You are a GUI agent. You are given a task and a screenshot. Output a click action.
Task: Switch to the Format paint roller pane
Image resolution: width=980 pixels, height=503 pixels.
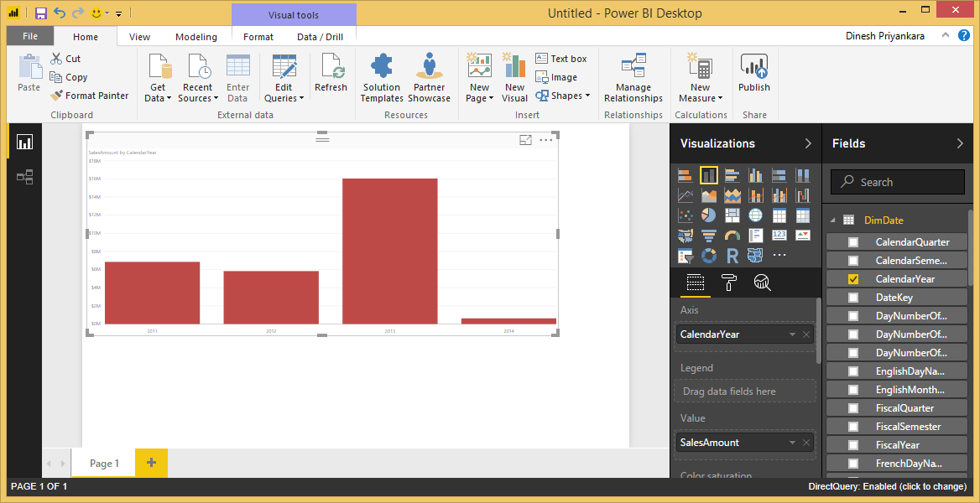pyautogui.click(x=728, y=283)
